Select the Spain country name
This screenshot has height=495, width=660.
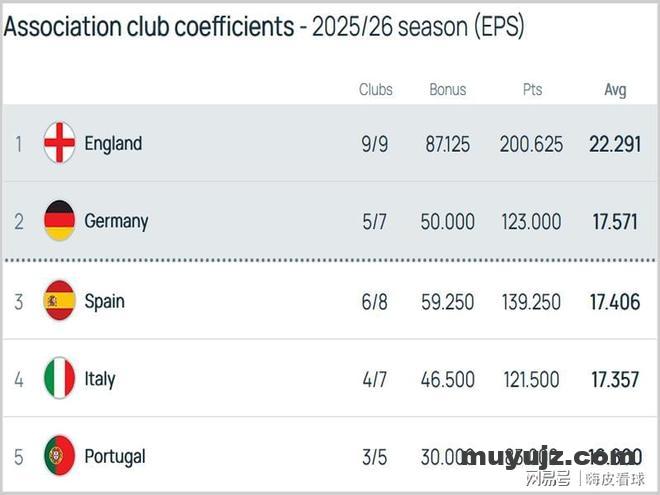tap(105, 301)
